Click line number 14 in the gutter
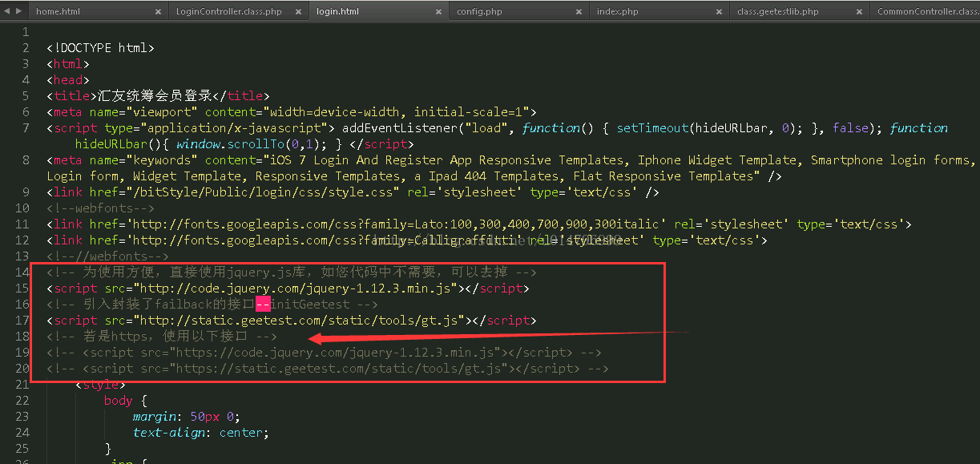 (x=22, y=272)
